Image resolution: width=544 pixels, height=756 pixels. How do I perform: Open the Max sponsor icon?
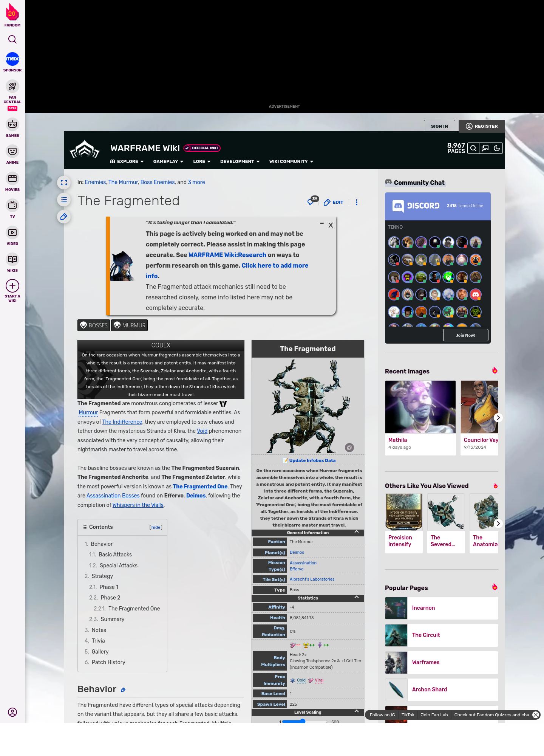pyautogui.click(x=12, y=59)
